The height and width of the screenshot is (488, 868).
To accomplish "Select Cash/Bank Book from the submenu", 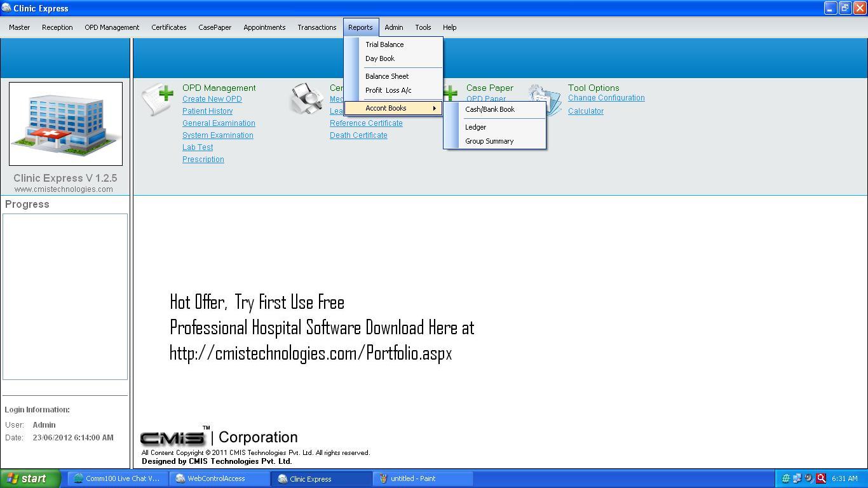I will point(489,109).
